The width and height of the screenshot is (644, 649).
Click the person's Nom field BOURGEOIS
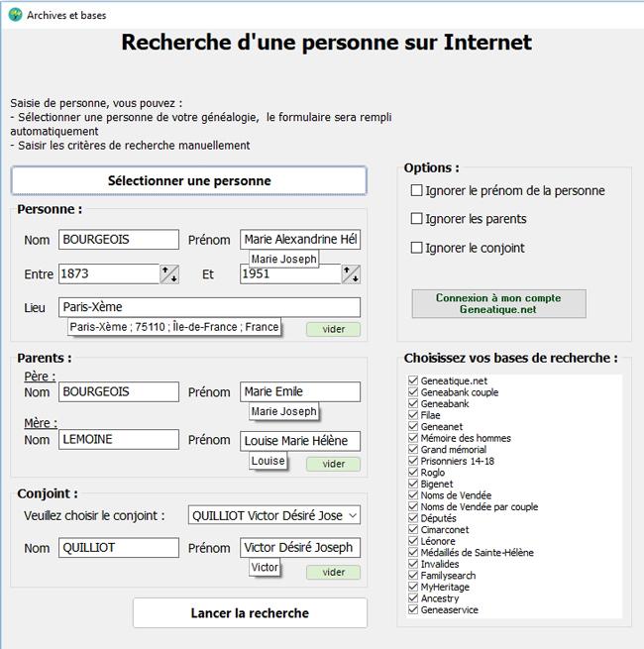click(119, 239)
